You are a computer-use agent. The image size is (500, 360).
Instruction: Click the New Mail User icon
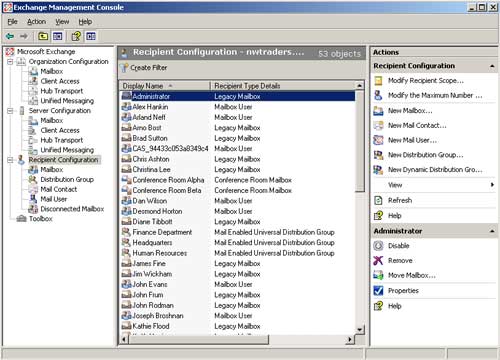(378, 140)
